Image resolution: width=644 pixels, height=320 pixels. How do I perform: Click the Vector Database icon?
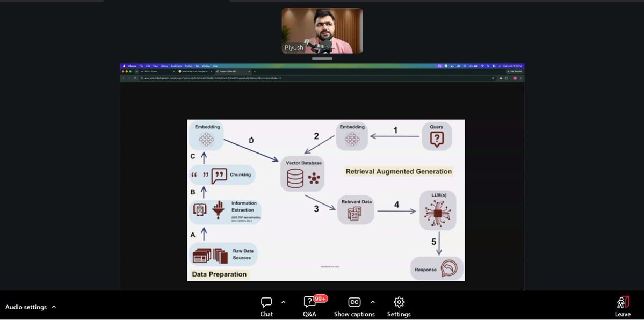point(295,178)
